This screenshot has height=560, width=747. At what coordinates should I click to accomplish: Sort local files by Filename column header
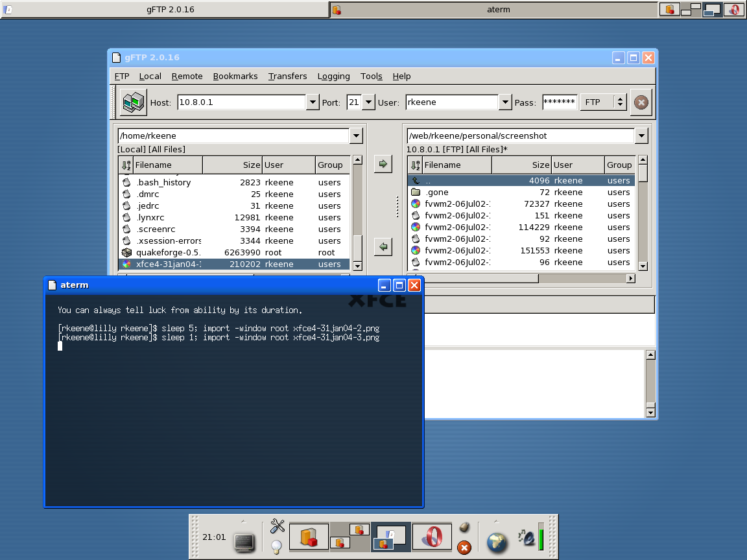168,165
